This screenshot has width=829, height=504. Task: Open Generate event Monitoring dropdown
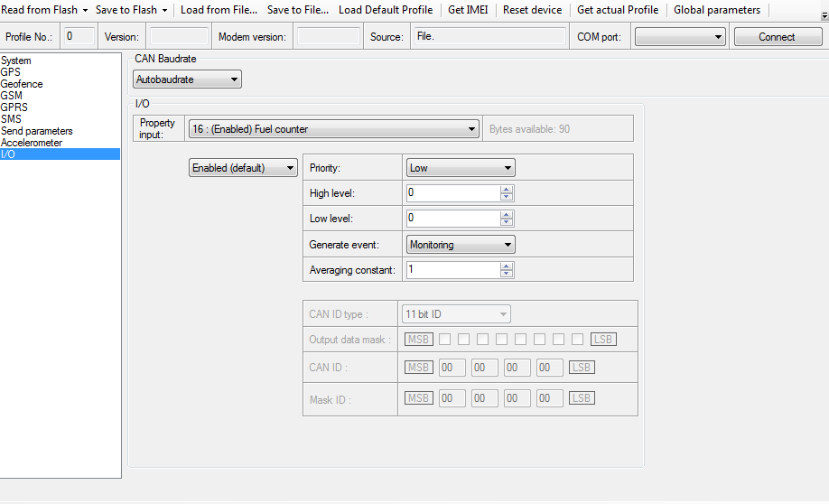508,245
